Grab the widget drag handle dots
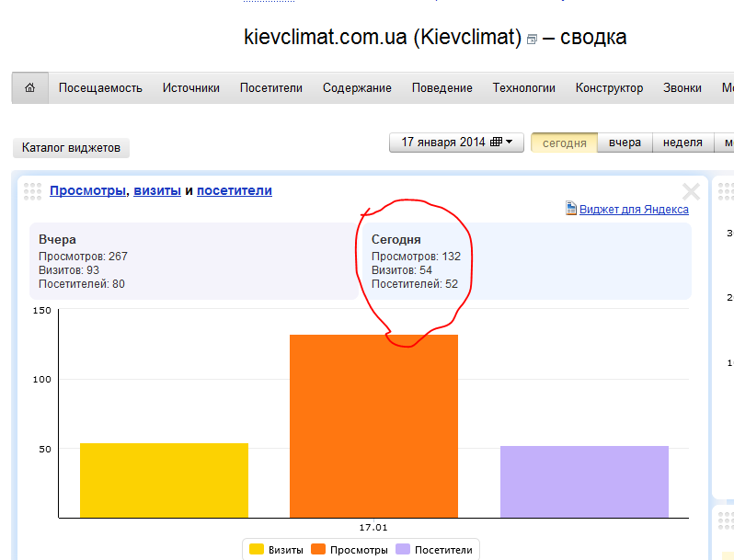 33,191
